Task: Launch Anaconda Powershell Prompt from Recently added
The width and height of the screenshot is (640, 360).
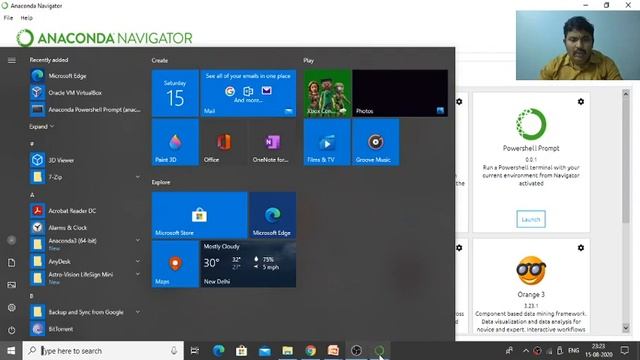Action: (x=85, y=109)
